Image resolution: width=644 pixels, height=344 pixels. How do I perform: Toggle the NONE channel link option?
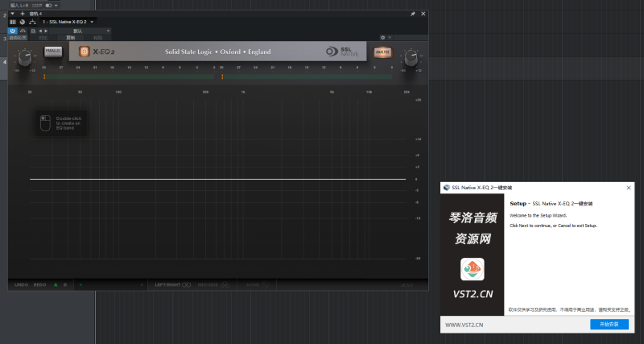click(258, 285)
